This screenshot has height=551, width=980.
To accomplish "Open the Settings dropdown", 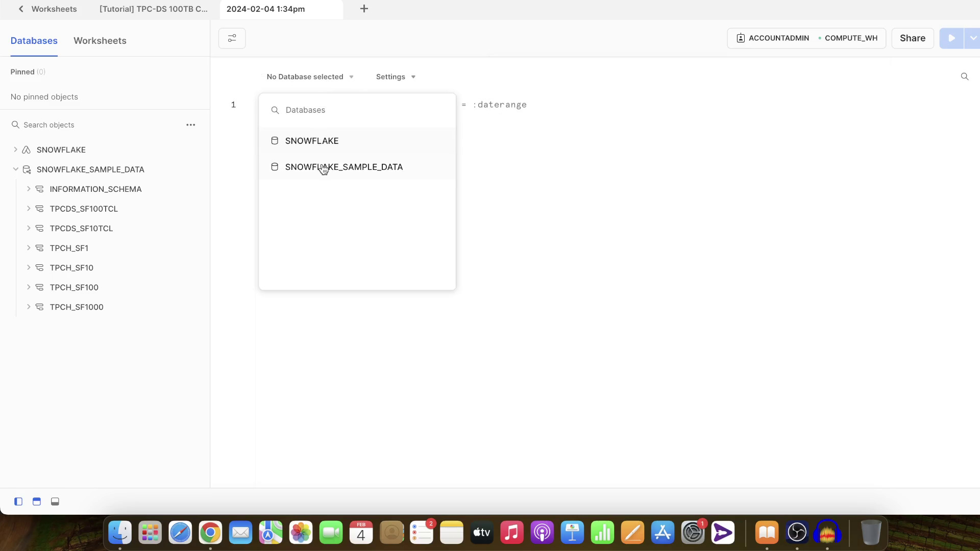I will tap(396, 77).
